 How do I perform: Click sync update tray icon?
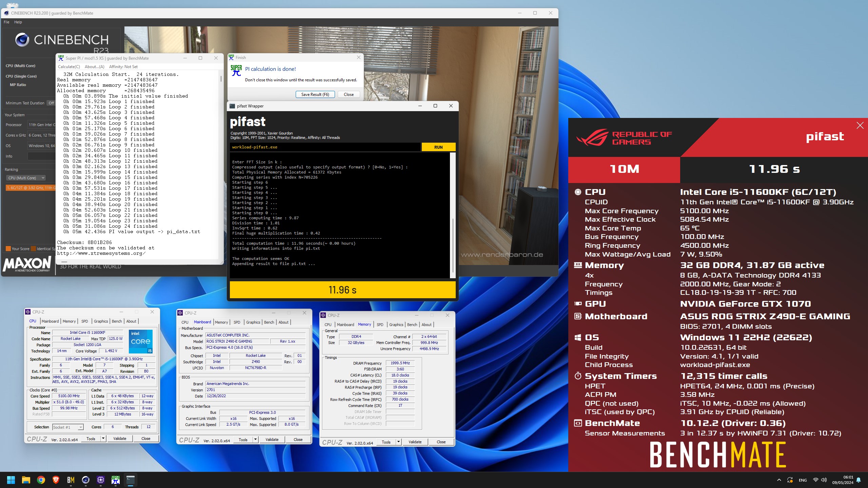[790, 480]
